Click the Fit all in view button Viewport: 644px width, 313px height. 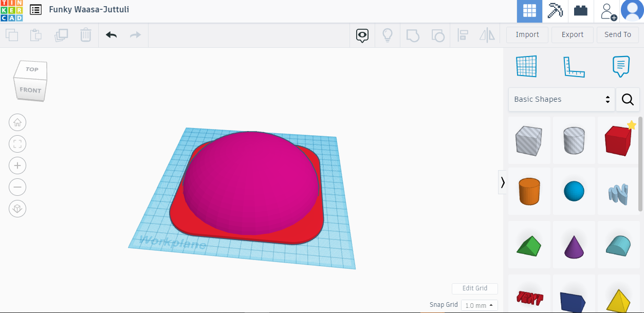(x=17, y=144)
